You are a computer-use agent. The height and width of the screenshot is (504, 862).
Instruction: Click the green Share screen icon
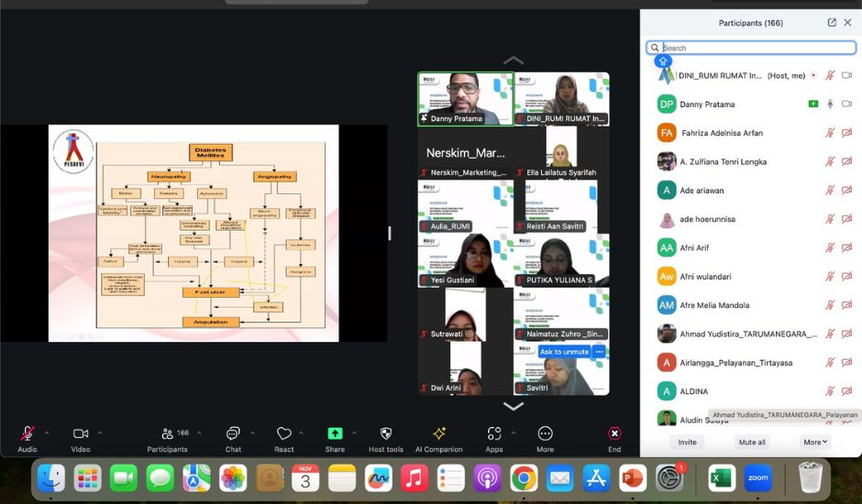click(335, 433)
